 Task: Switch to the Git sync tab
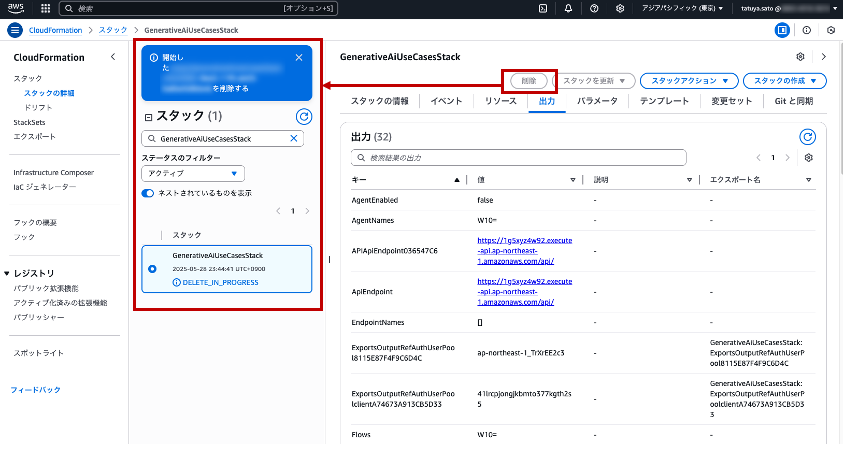(x=794, y=101)
